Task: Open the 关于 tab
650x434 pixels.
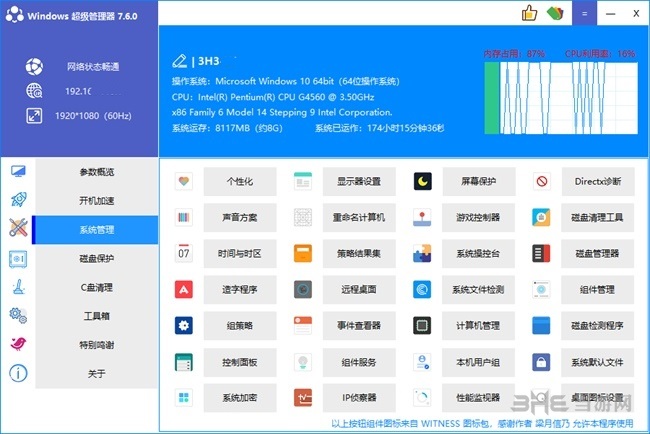Action: 97,373
